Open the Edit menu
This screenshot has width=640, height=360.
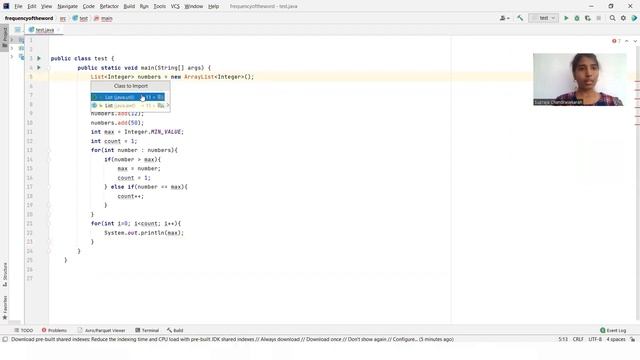pos(32,7)
